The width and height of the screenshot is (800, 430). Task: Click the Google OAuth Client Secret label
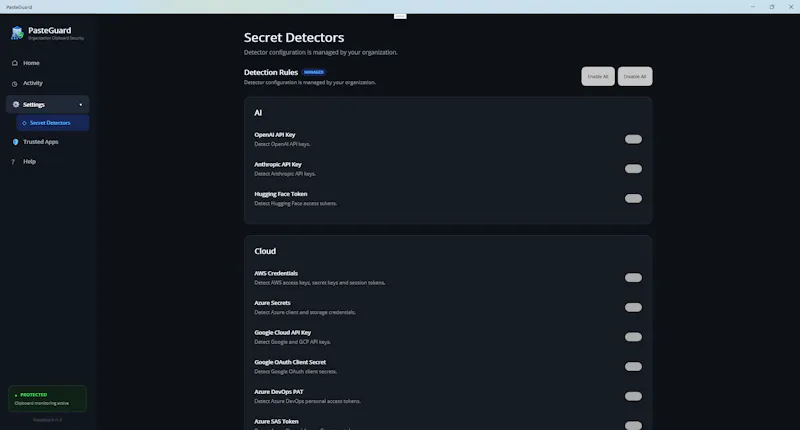[x=290, y=362]
